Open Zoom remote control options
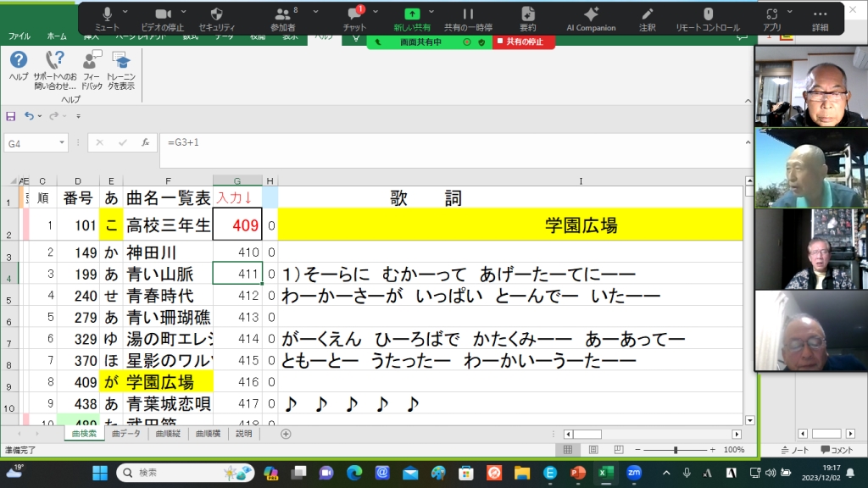The image size is (868, 488). tap(708, 19)
